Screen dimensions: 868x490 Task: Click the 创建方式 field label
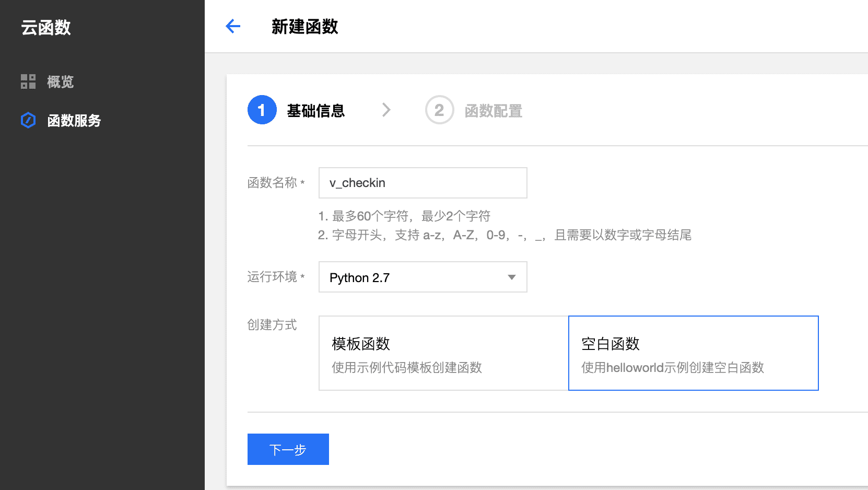pyautogui.click(x=272, y=325)
